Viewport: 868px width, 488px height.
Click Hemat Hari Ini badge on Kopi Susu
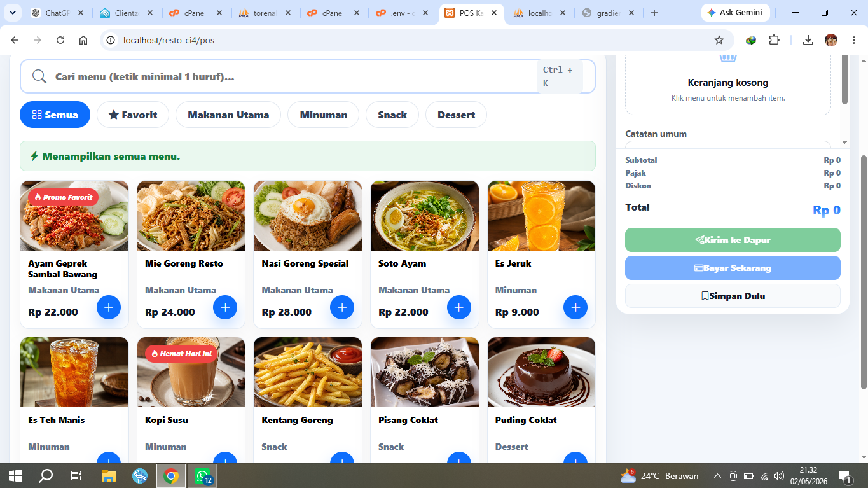pyautogui.click(x=181, y=354)
